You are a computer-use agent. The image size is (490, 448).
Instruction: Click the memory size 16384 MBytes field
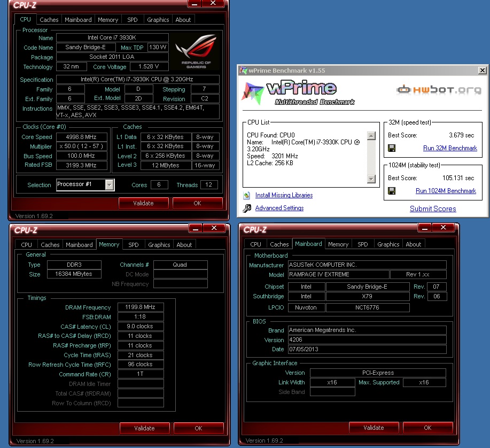pyautogui.click(x=74, y=274)
